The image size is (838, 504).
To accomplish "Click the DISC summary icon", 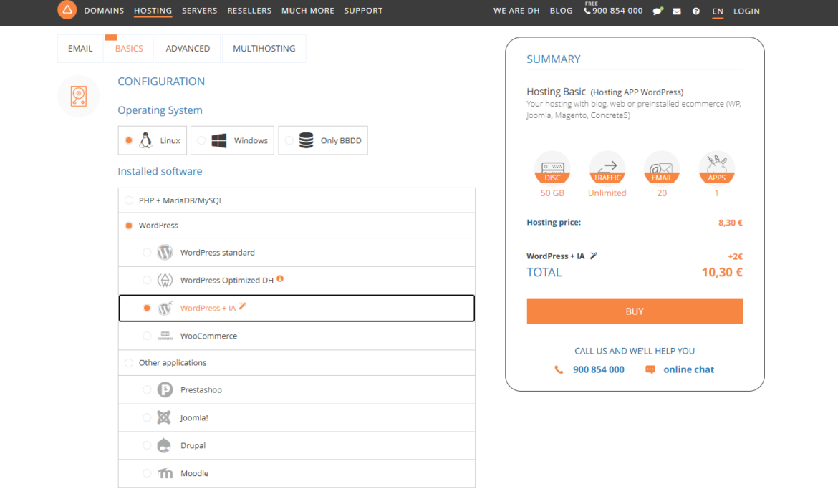I will [552, 168].
